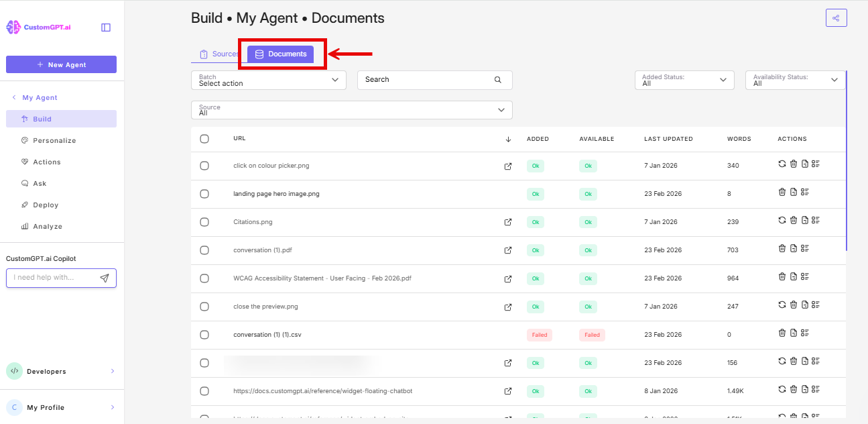Expand the Added Status filter dropdown
Viewport: 868px width, 424px height.
684,79
